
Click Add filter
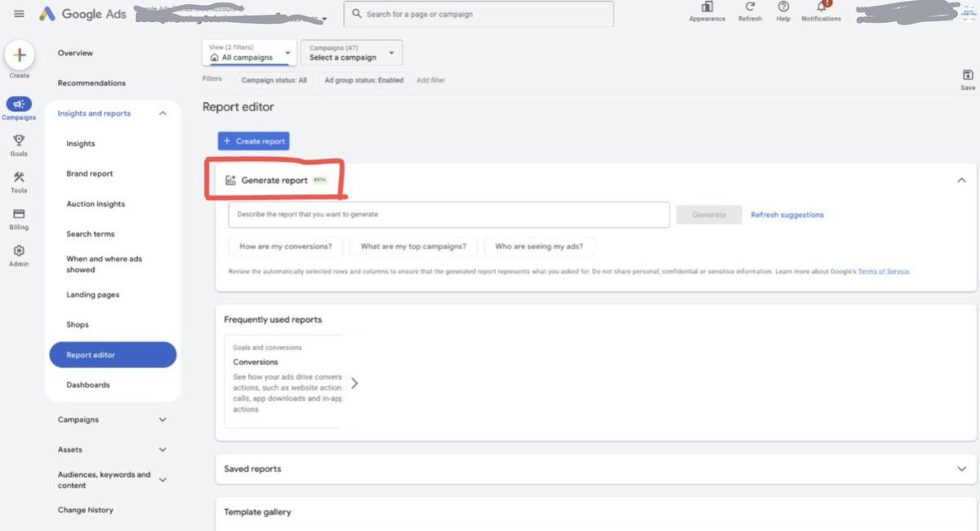(430, 80)
